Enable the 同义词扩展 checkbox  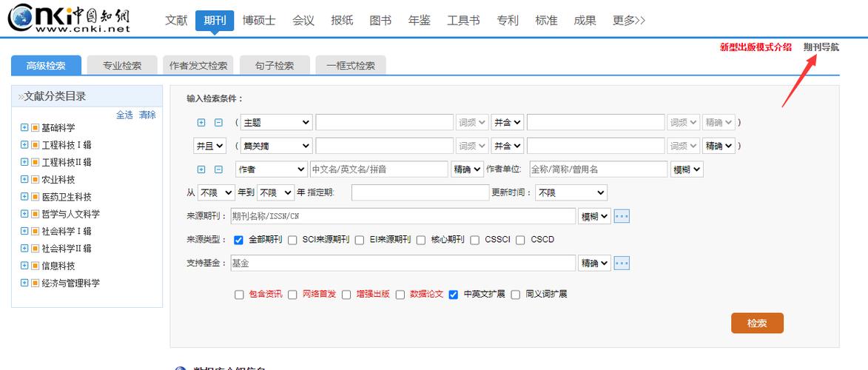[515, 295]
